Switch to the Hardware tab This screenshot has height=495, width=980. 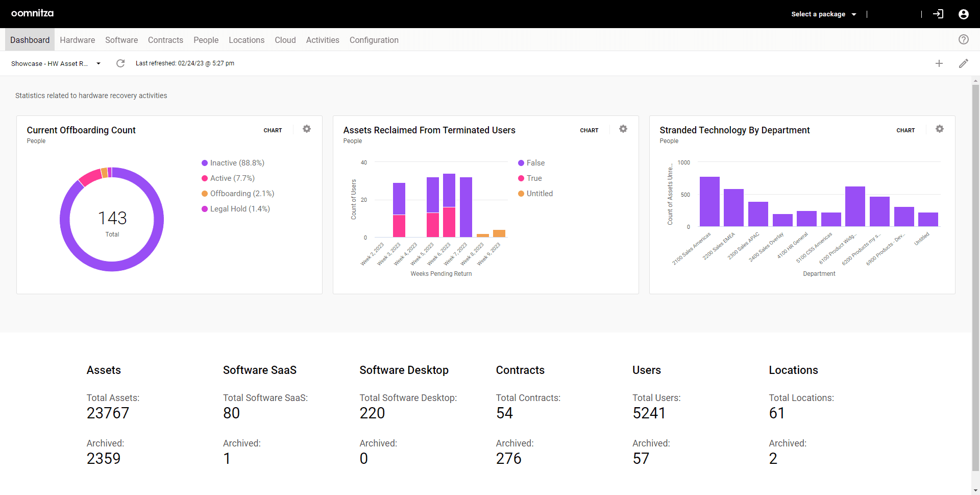77,40
